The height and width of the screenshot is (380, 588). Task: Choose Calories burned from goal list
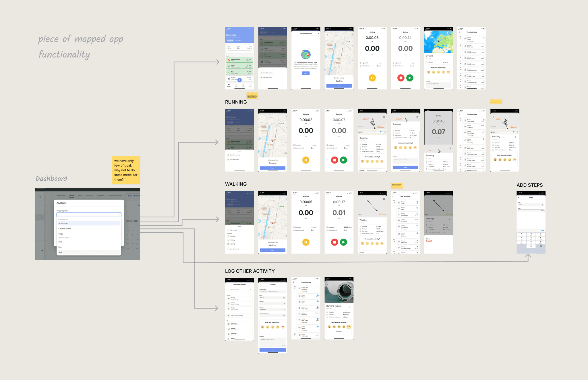click(x=65, y=229)
